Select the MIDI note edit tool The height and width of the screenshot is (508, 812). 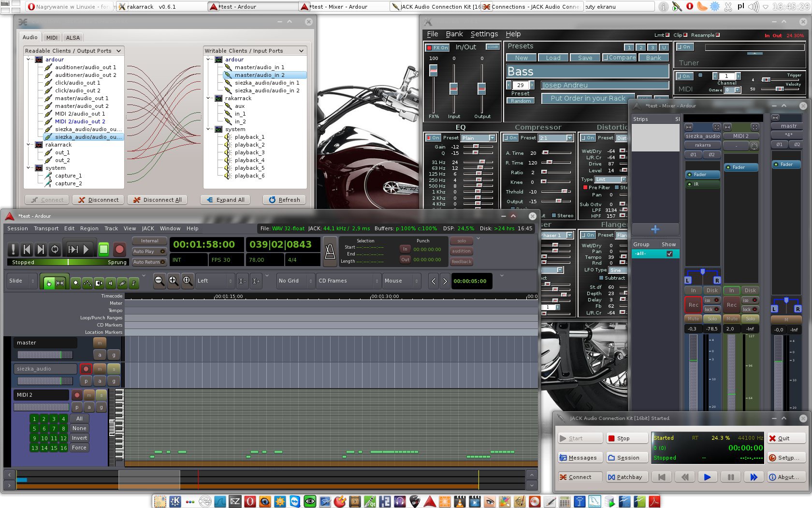coord(134,283)
